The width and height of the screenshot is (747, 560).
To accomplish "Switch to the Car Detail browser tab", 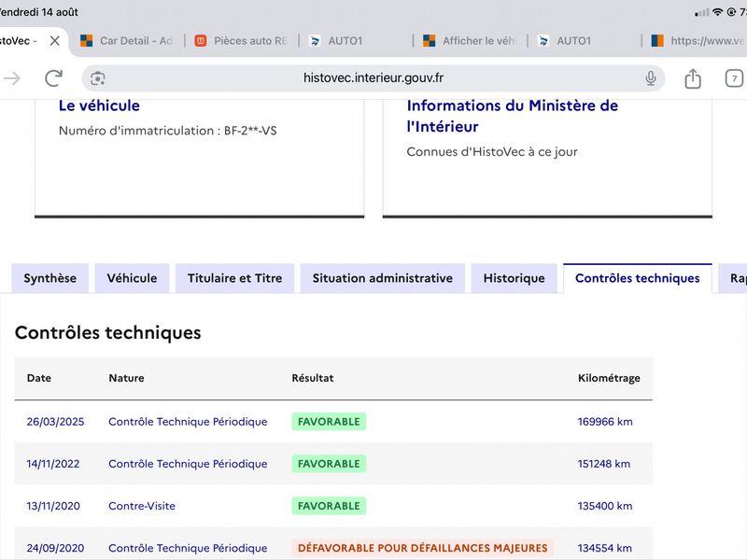I will click(x=127, y=41).
